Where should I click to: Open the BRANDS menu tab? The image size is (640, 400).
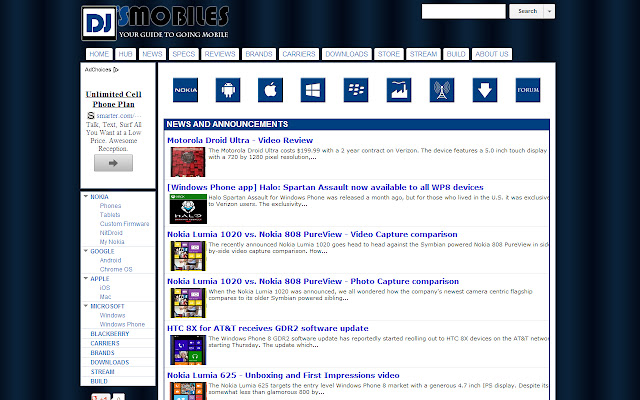pyautogui.click(x=259, y=54)
